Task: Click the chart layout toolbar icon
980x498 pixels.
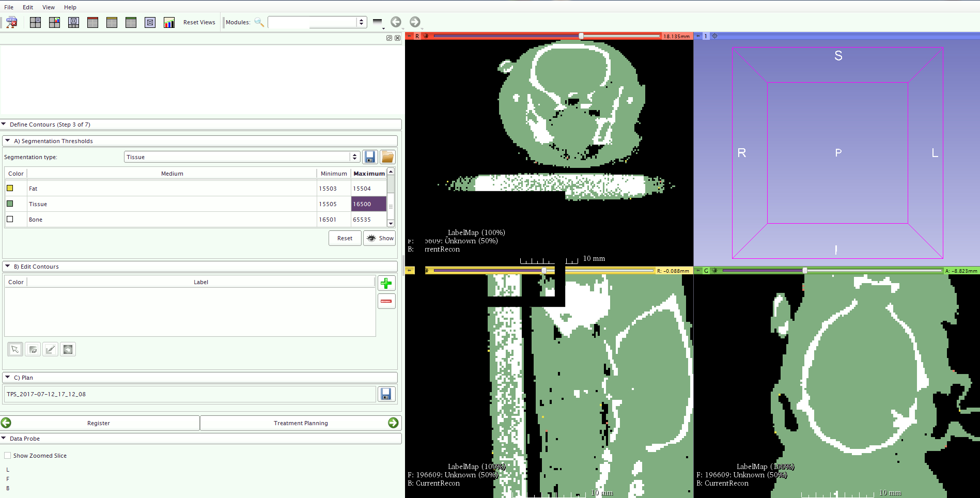Action: click(169, 22)
